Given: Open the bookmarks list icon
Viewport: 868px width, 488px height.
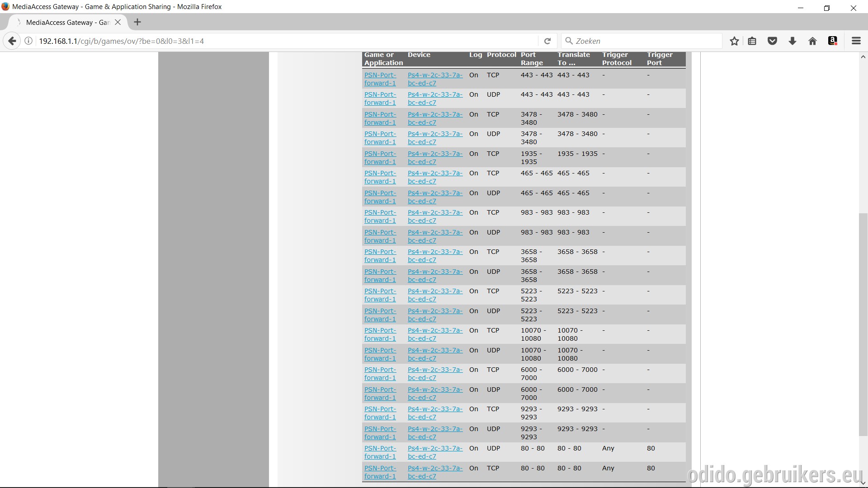Looking at the screenshot, I should [x=752, y=41].
